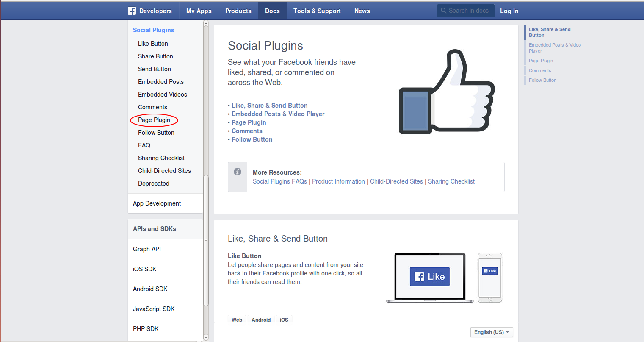Open Tools & Support menu

pos(317,11)
